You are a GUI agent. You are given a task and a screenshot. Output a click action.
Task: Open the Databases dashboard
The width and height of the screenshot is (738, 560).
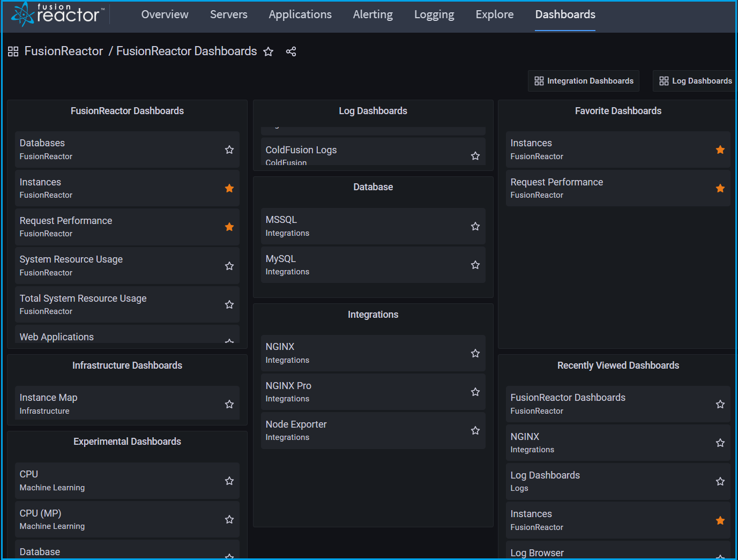tap(127, 150)
